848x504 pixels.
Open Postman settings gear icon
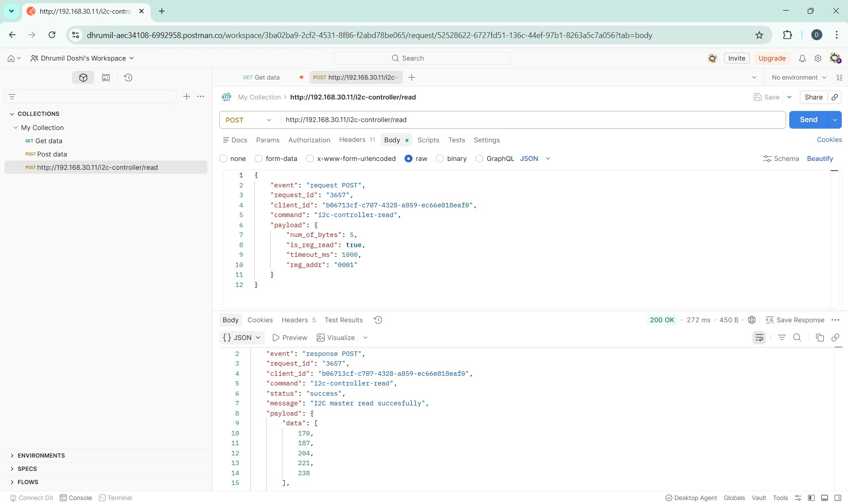click(x=817, y=58)
